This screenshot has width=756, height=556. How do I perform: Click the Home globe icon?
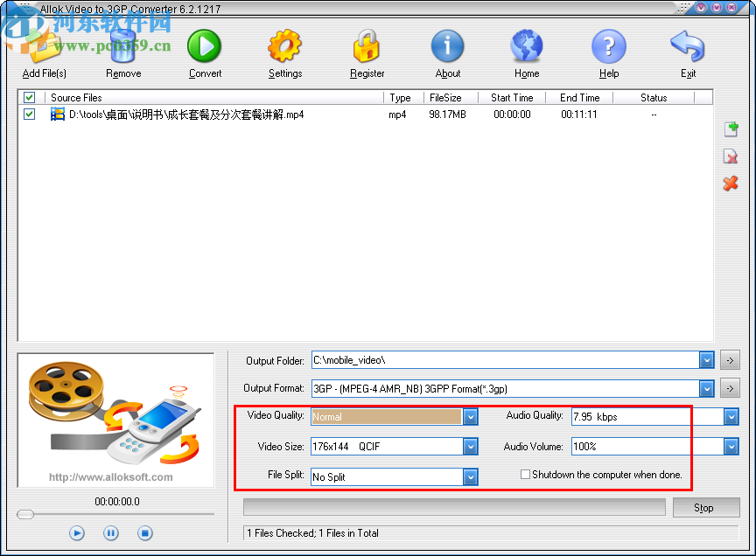coord(526,48)
